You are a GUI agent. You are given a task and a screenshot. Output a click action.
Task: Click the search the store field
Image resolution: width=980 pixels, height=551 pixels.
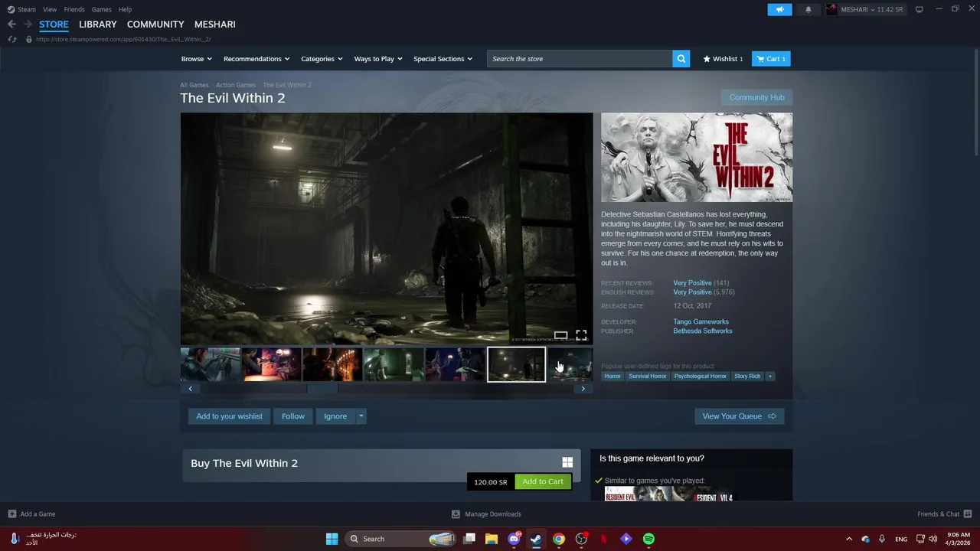coord(580,59)
